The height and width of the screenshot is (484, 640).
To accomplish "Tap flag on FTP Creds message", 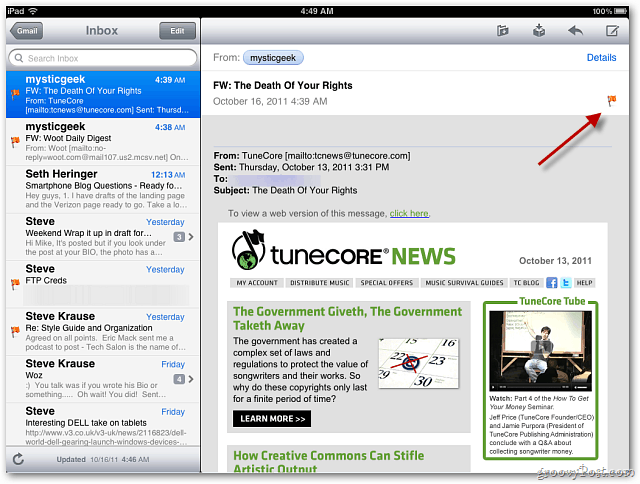I will (x=15, y=284).
